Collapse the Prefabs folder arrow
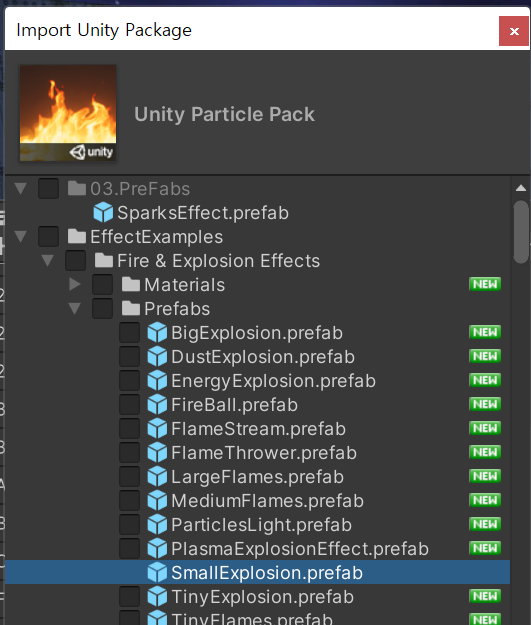This screenshot has width=531, height=625. [75, 309]
